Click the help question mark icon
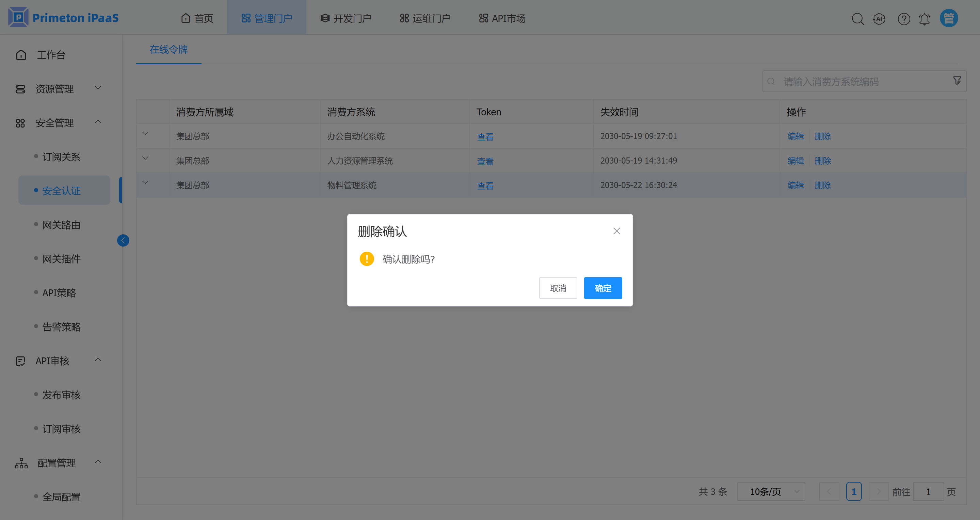Viewport: 980px width, 520px height. 903,19
